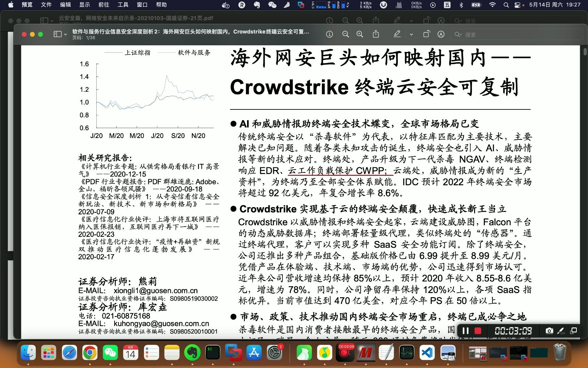Screen dimensions: 588x368
Task: Open the 显示 menu
Action: pos(85,5)
